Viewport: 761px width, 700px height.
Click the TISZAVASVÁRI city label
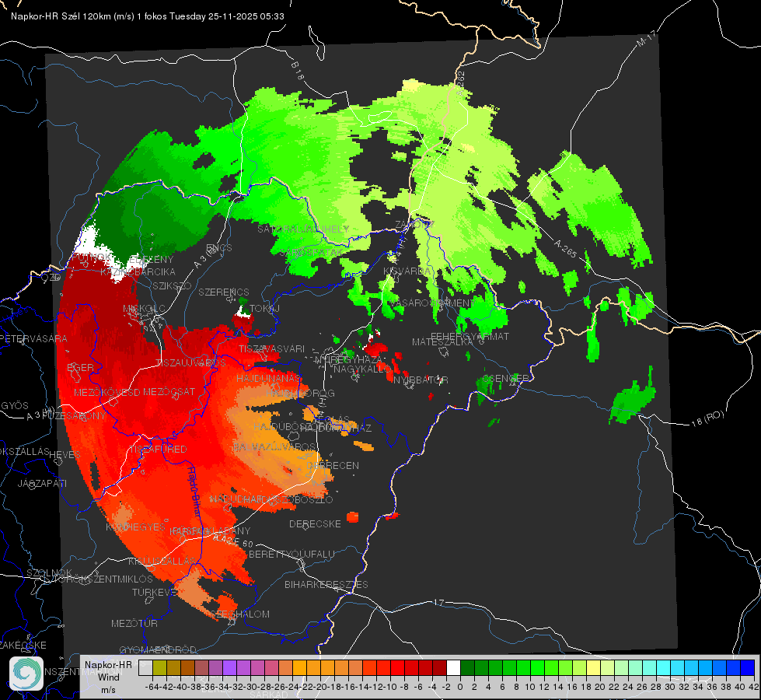[272, 348]
